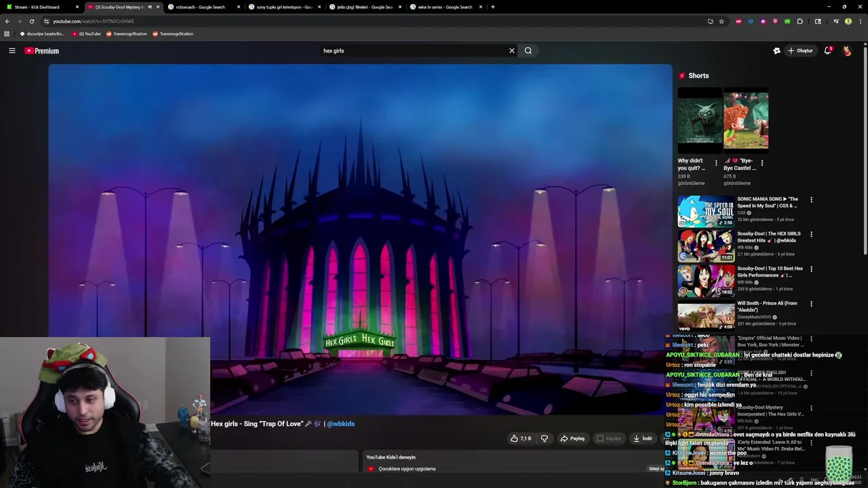Open the blue sound-wave extension
The image size is (868, 488).
(751, 21)
